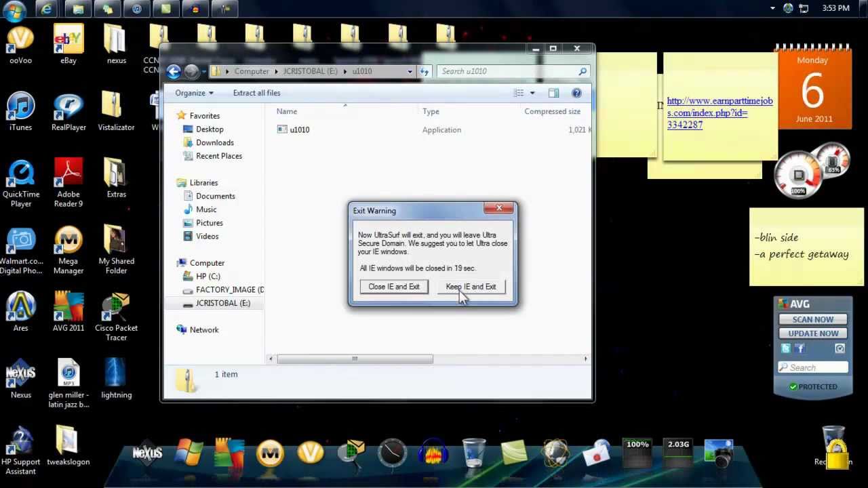Click the Mega Manager icon in dock
Viewport: 868px width, 488px height.
pos(270,453)
